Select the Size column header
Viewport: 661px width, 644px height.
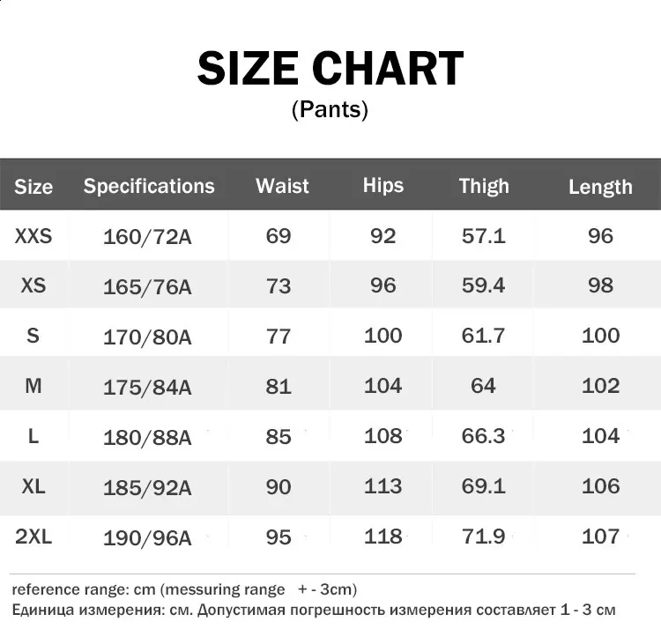[33, 187]
